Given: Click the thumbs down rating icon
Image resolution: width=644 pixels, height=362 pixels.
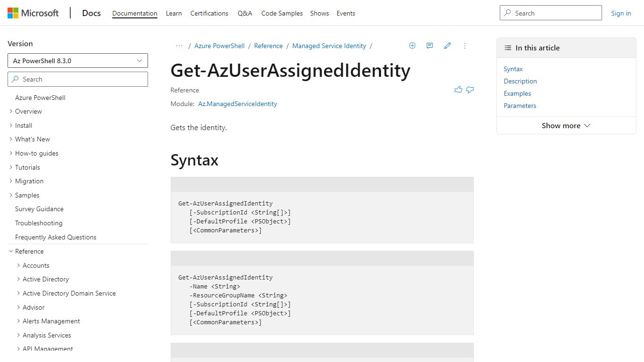Looking at the screenshot, I should point(470,90).
